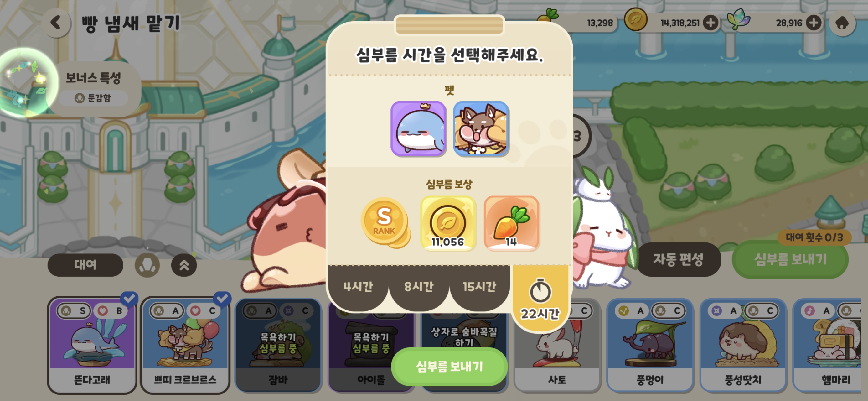Select the 풍멍이 beetle pet card
The image size is (868, 401).
click(650, 345)
